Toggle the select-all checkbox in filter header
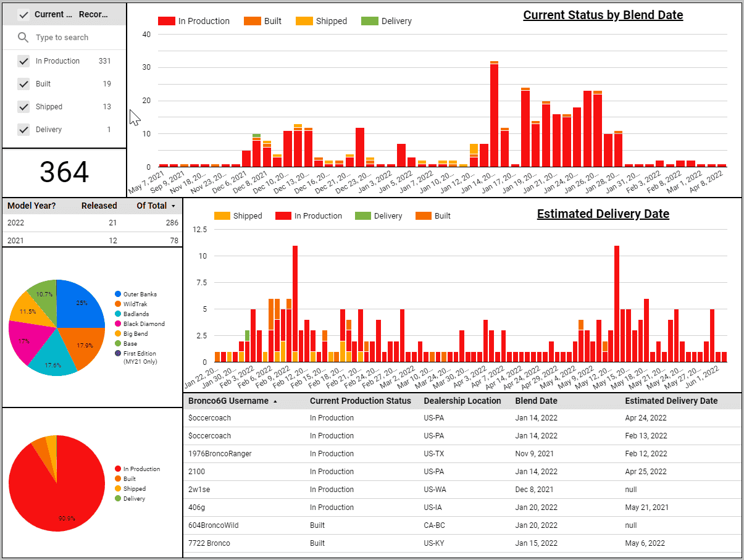The image size is (744, 560). (23, 14)
